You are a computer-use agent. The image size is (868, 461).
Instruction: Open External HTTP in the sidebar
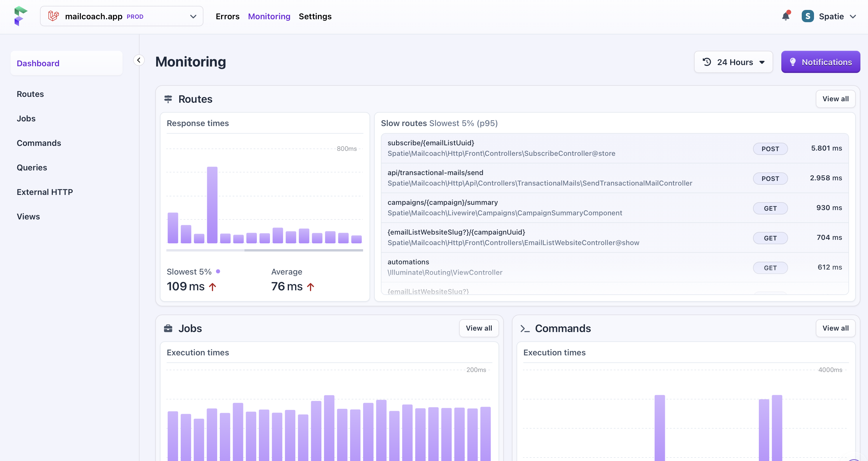click(45, 192)
